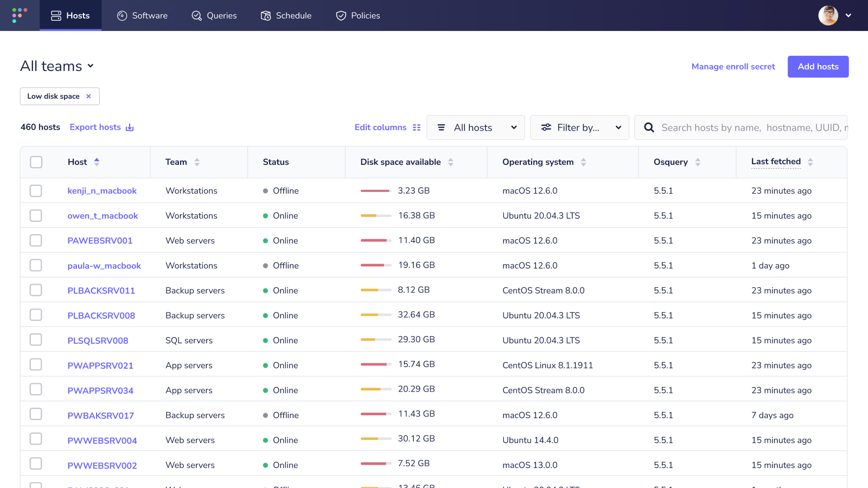Select checkbox for PWAPPSRV034
Image resolution: width=868 pixels, height=488 pixels.
pos(36,390)
